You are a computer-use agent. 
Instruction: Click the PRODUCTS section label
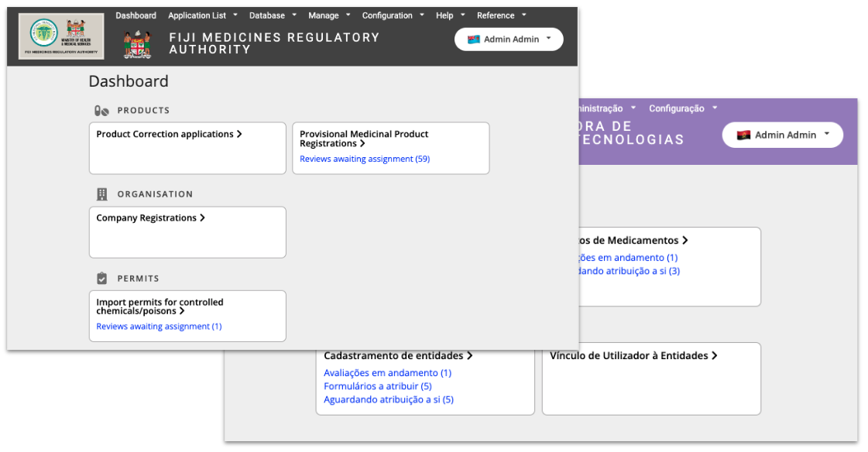click(x=143, y=111)
